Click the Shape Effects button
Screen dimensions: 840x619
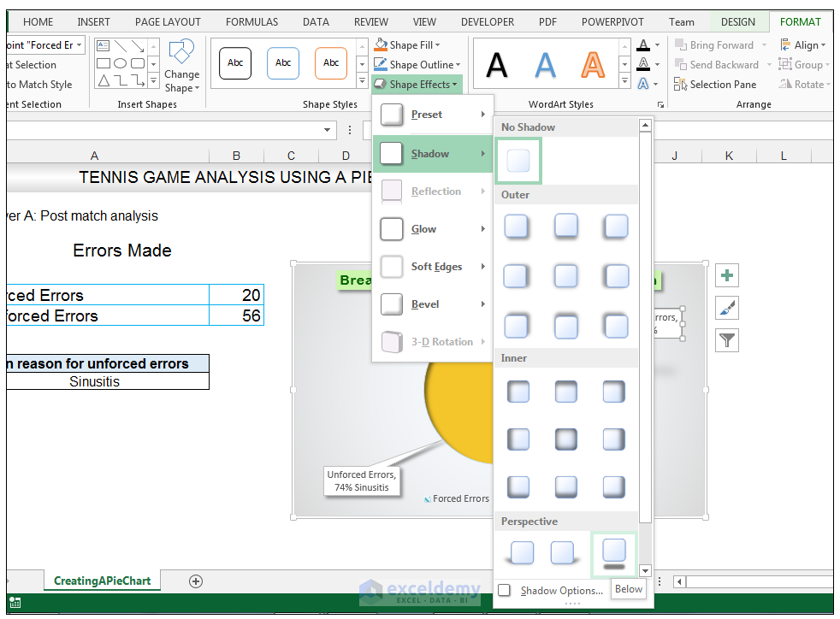(x=416, y=84)
